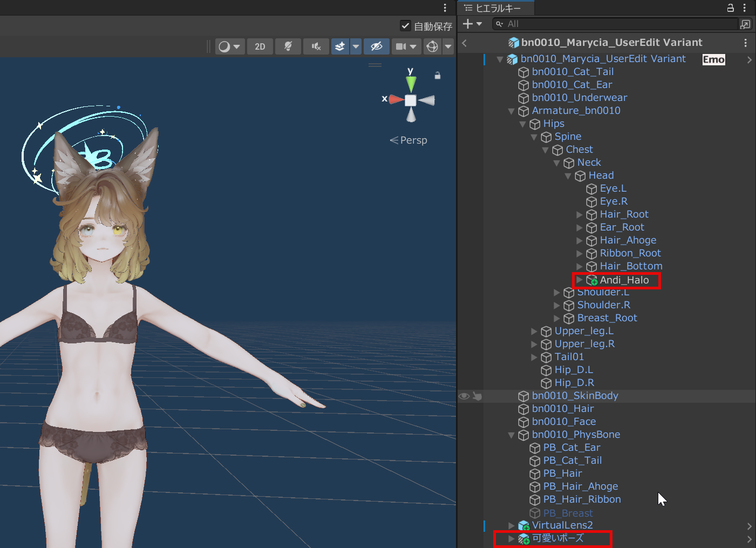Toggle the hierarchy panel lock icon
This screenshot has width=756, height=548.
730,8
